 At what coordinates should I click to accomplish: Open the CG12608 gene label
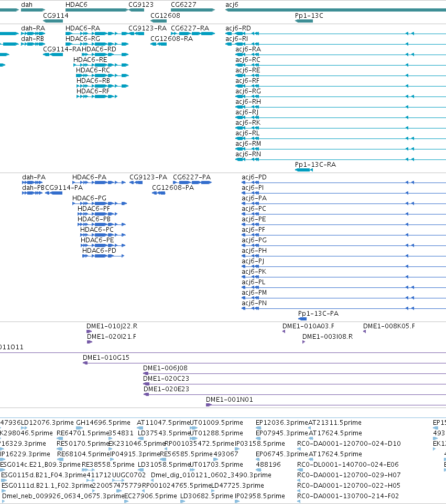tap(166, 16)
